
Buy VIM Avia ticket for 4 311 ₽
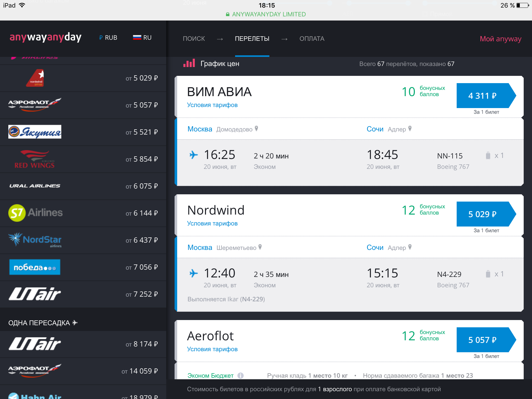[x=486, y=96]
